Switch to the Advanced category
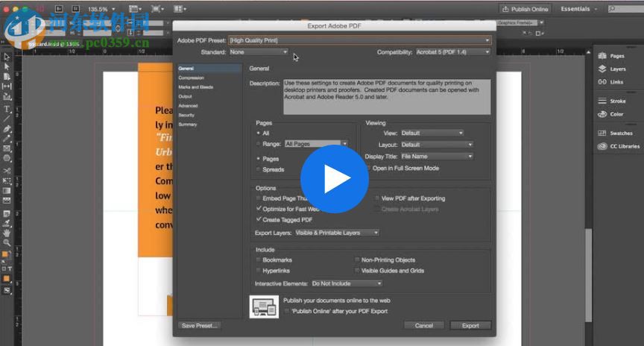The width and height of the screenshot is (644, 346). pos(188,106)
